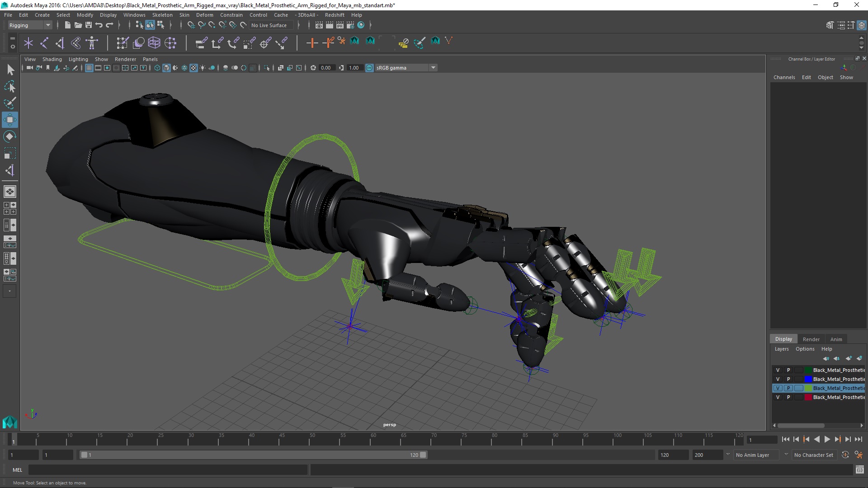Toggle P column for highlighted layer
Viewport: 868px width, 488px height.
(x=788, y=388)
